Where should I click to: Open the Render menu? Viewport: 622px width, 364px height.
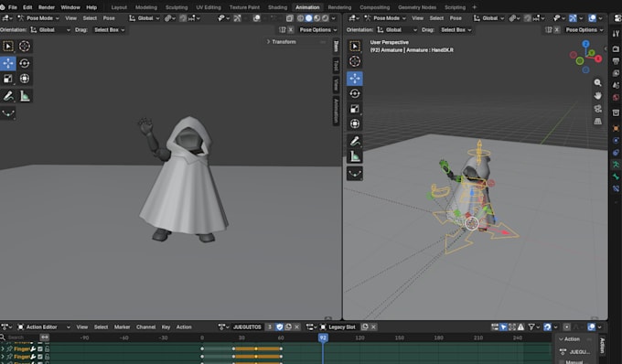47,7
